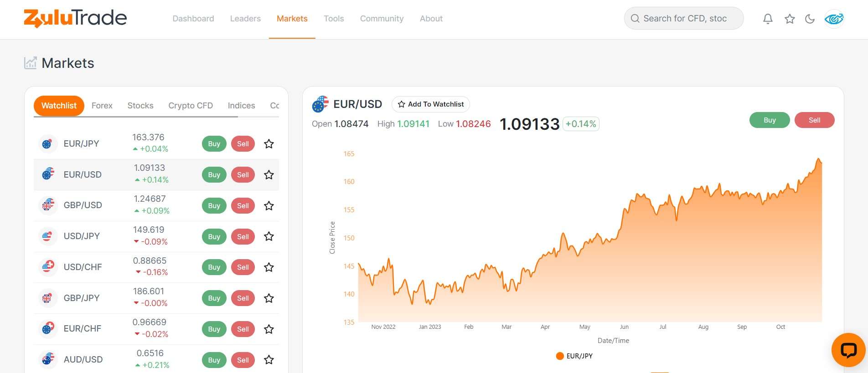Sell EUR/JPY from the watchlist
This screenshot has width=868, height=373.
[x=243, y=144]
